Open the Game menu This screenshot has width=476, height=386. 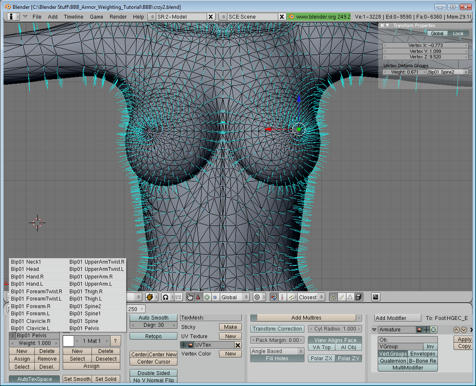click(x=96, y=16)
